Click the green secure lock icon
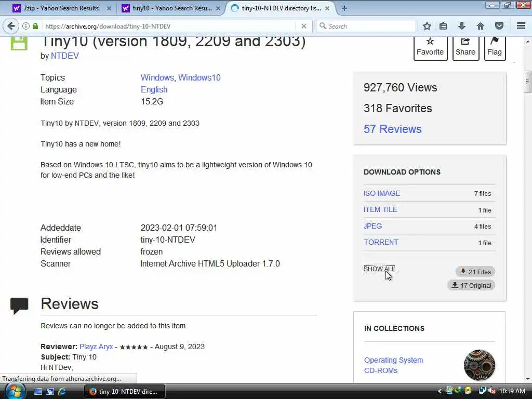This screenshot has height=399, width=532. [x=35, y=26]
